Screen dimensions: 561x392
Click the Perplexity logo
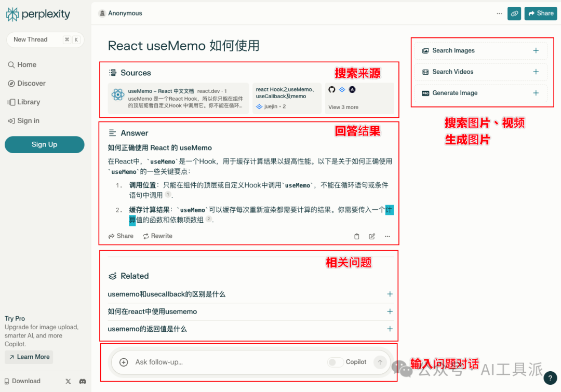click(38, 15)
